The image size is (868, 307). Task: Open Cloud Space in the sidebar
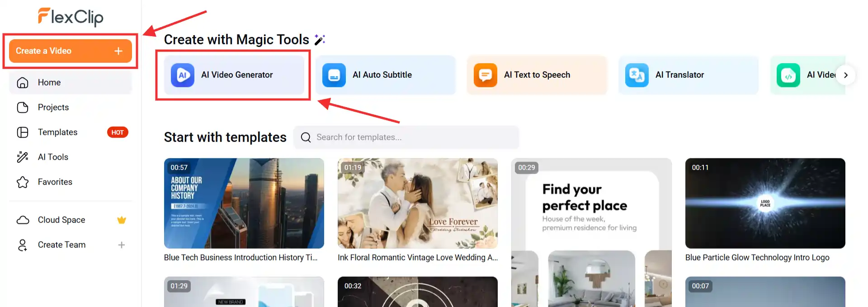tap(70, 220)
